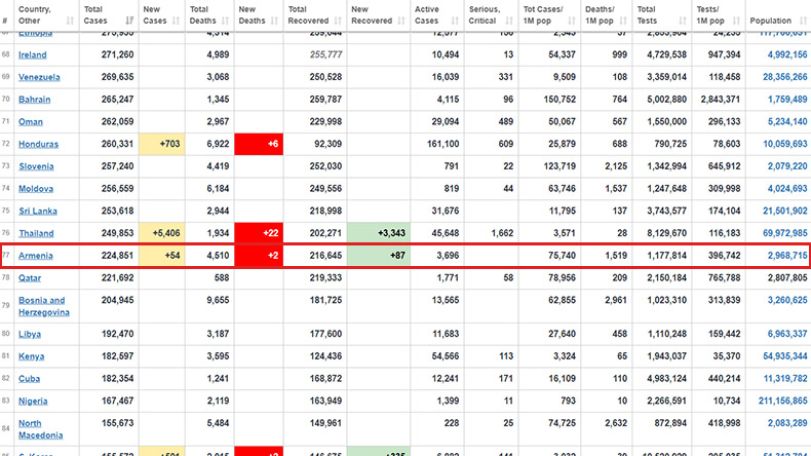The image size is (811, 456).
Task: Follow the Honduras link
Action: click(x=38, y=144)
